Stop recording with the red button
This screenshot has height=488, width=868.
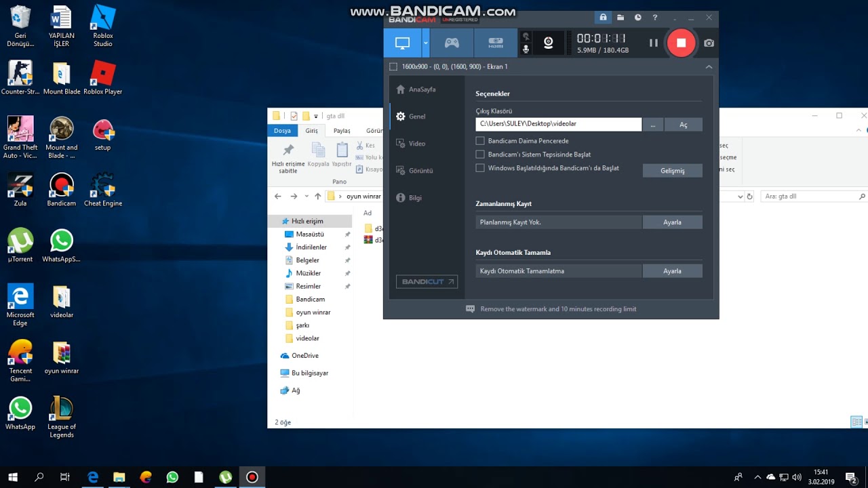point(681,43)
